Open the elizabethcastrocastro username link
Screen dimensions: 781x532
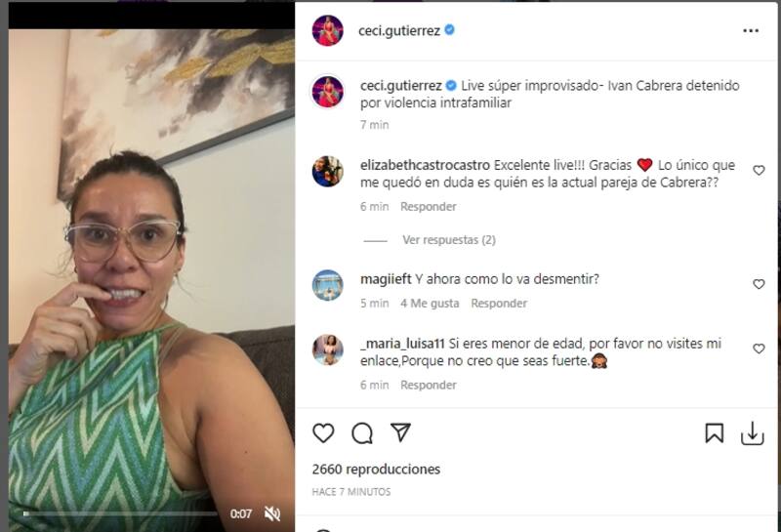pyautogui.click(x=425, y=165)
